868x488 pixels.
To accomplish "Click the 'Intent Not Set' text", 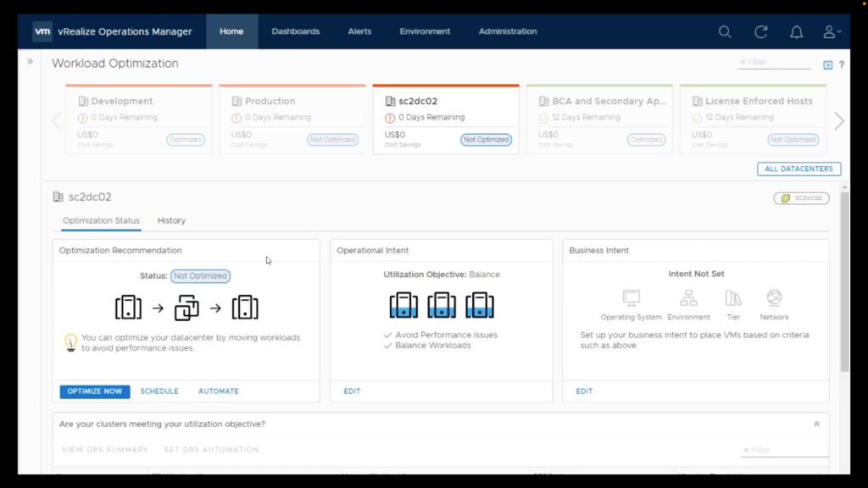I will pos(696,274).
